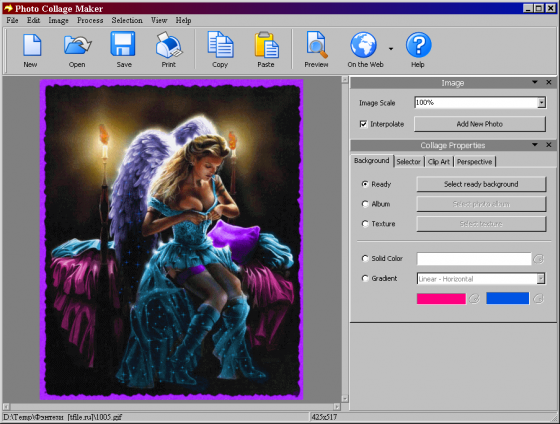Click the horizontal scrollbar left arrow

point(6,406)
